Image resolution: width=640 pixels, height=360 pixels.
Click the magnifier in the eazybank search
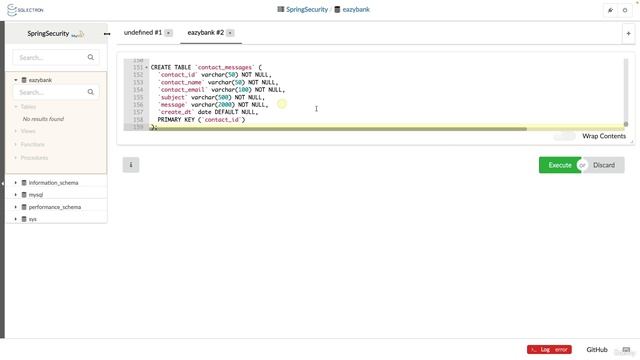click(x=91, y=92)
